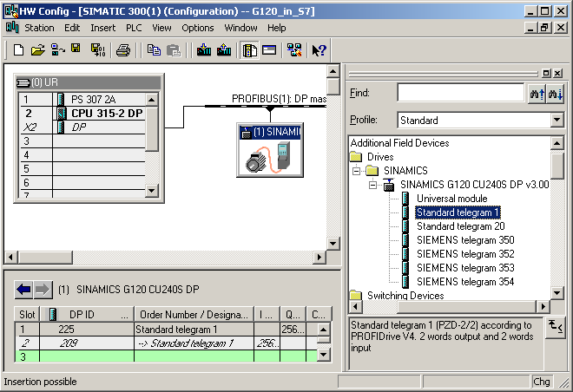
Task: Click the Paste toolbar icon
Action: point(174,50)
